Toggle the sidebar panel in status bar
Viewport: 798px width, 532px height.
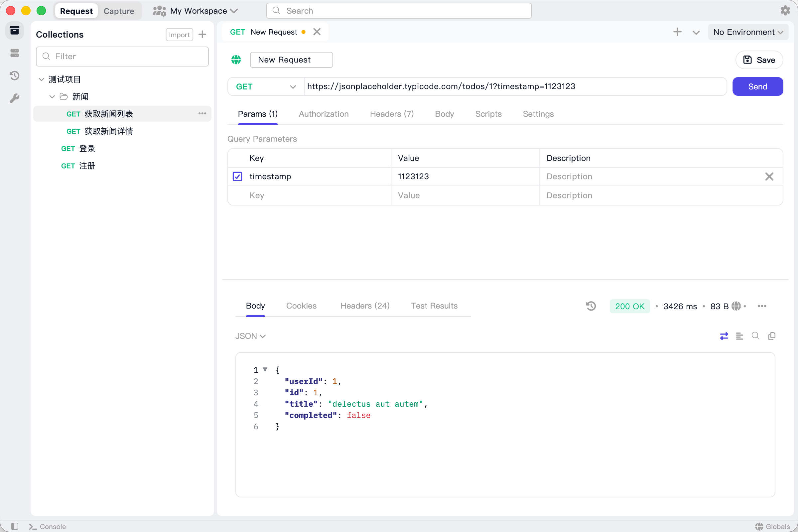click(14, 526)
